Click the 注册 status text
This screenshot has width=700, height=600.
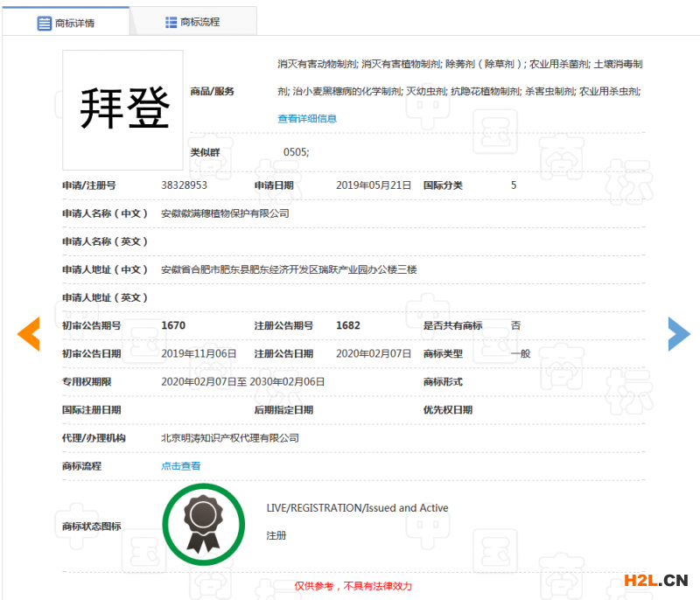coord(276,535)
